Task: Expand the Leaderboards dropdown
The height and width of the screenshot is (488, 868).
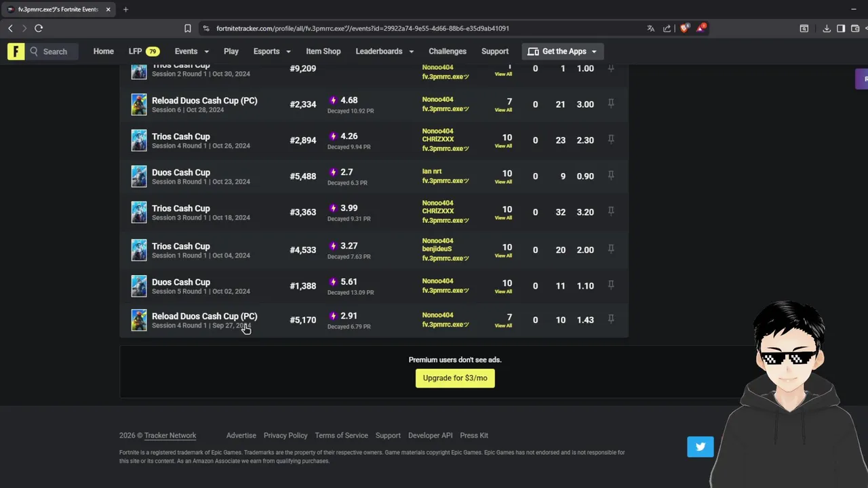Action: pyautogui.click(x=384, y=52)
